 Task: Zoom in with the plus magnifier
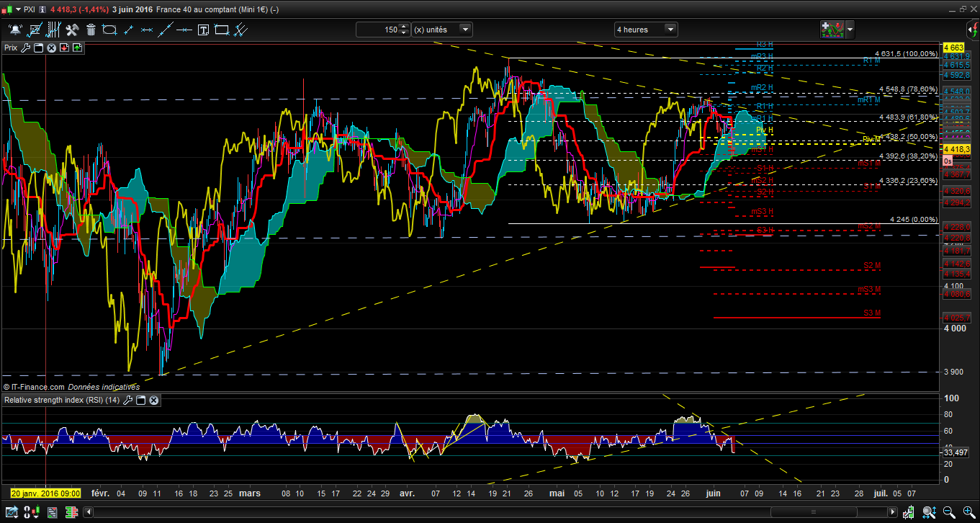pos(968,512)
